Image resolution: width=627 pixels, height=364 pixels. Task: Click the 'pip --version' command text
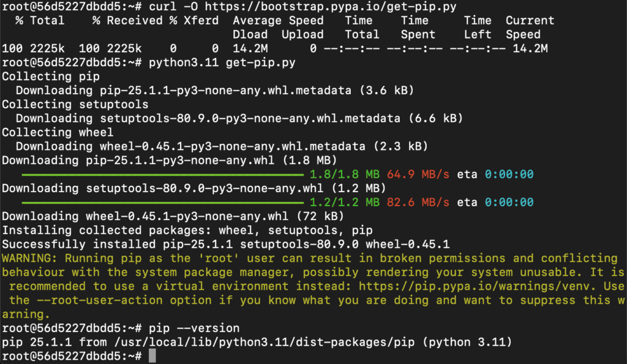pos(194,329)
